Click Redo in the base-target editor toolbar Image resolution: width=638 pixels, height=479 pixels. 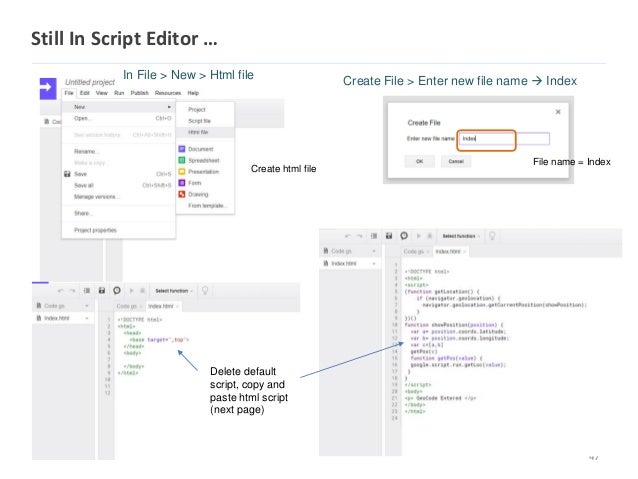(72, 291)
